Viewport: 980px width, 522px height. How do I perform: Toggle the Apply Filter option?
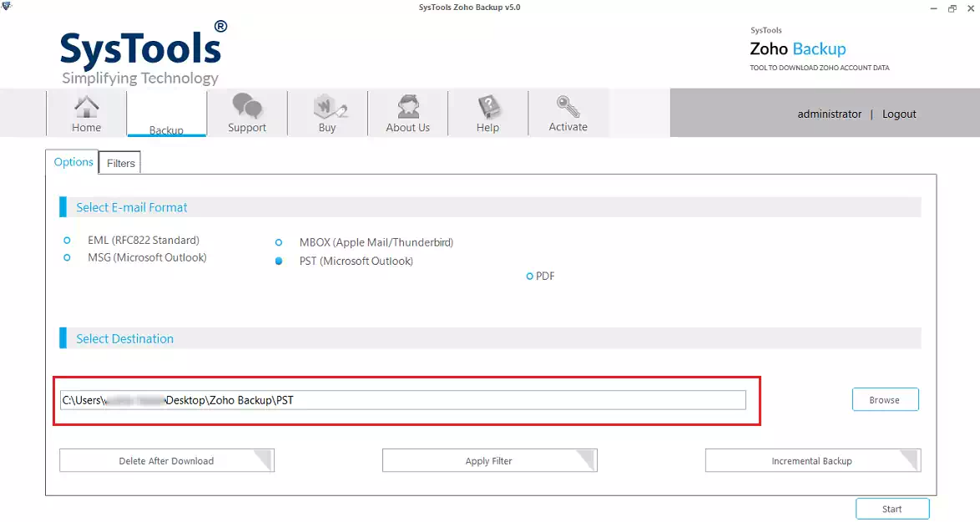(489, 461)
